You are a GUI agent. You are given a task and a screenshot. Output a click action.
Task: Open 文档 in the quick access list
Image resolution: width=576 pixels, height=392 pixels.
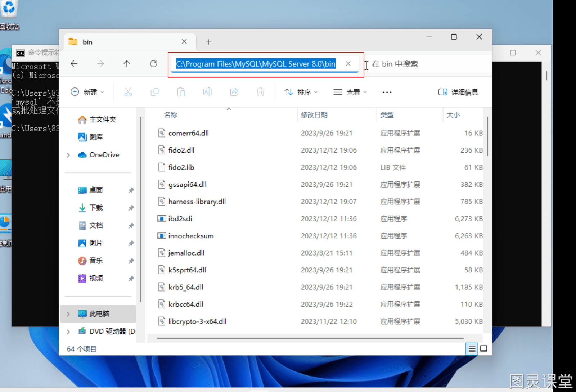point(91,225)
